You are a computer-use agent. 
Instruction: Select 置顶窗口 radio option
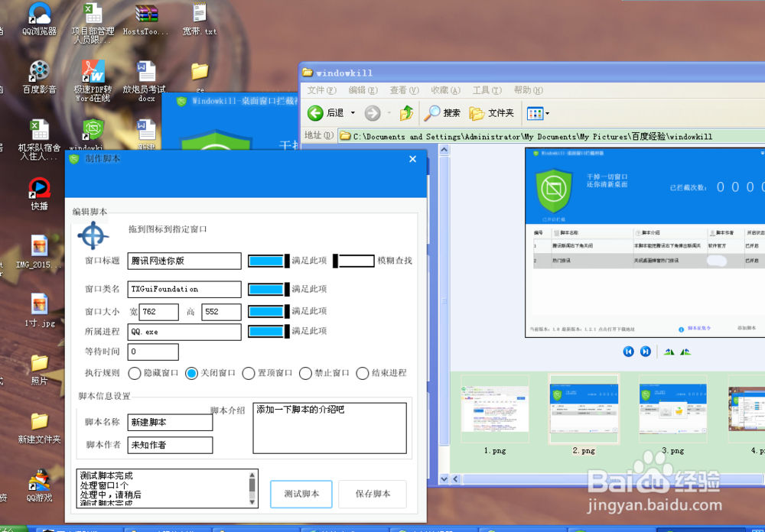click(267, 373)
